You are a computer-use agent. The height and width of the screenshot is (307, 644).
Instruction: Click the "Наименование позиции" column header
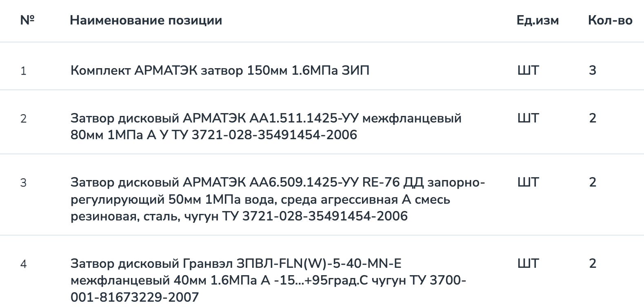(x=146, y=20)
